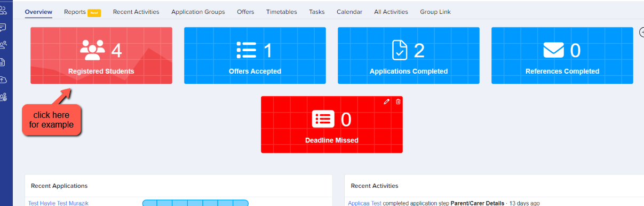
Task: Open the Applicaa Test activity link
Action: click(365, 203)
